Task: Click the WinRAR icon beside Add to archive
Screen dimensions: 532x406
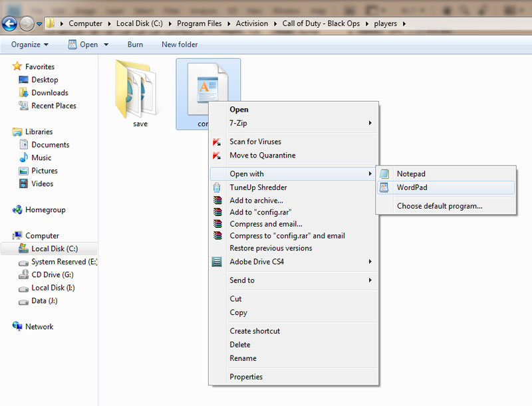Action: click(217, 200)
